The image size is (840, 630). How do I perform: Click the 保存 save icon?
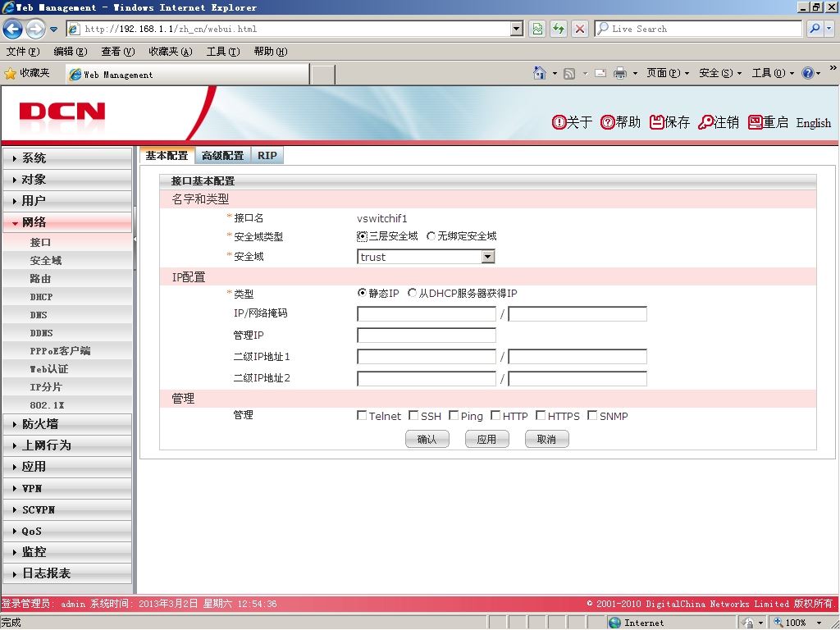coord(657,122)
